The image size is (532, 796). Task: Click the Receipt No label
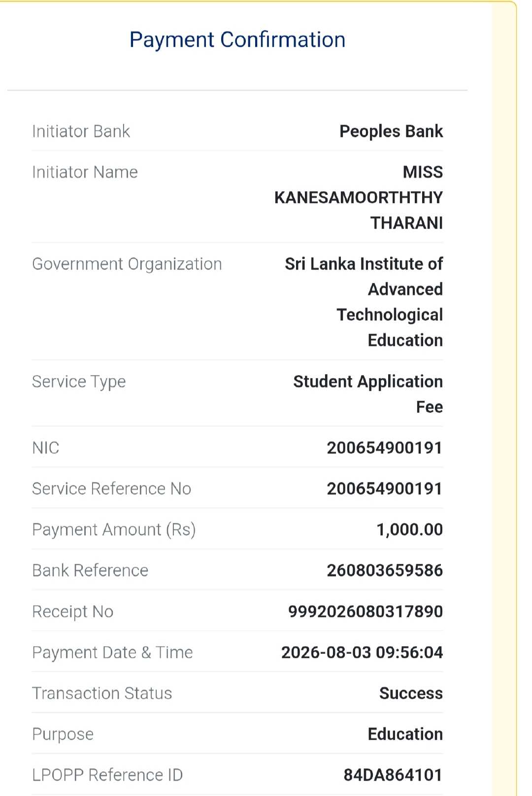click(x=73, y=612)
